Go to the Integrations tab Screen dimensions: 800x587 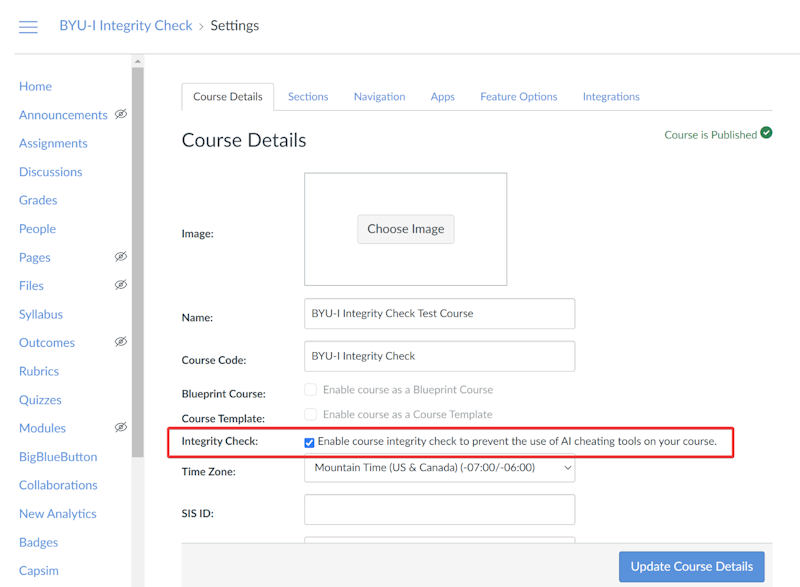pyautogui.click(x=611, y=97)
